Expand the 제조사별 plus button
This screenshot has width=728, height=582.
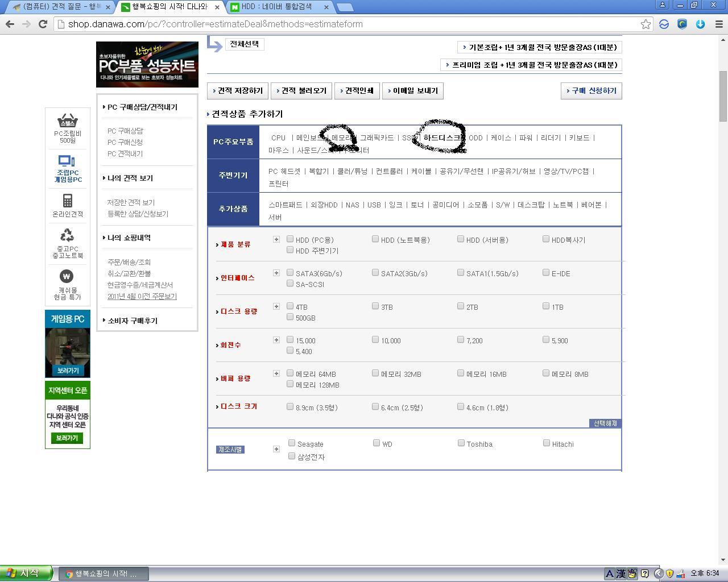point(276,449)
